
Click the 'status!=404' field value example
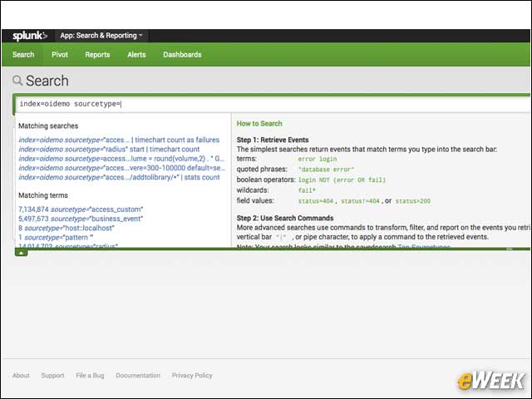[360, 201]
